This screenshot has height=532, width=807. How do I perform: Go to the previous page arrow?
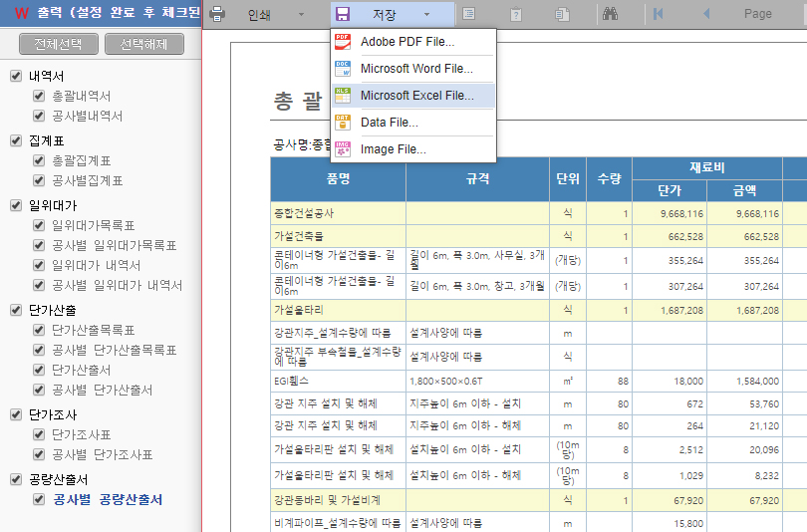click(x=706, y=14)
